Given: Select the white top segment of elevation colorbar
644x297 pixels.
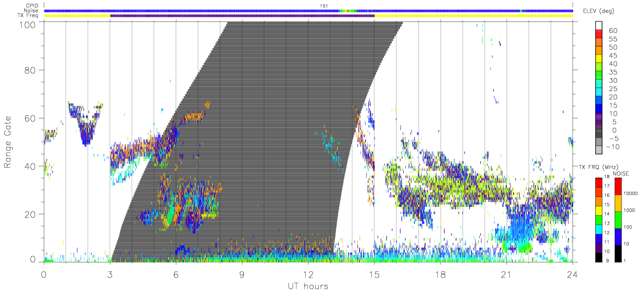Looking at the screenshot, I should point(599,26).
